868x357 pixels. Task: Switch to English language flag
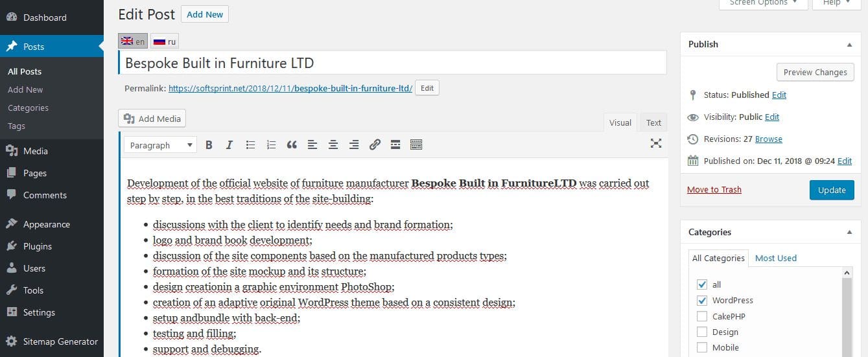[133, 41]
